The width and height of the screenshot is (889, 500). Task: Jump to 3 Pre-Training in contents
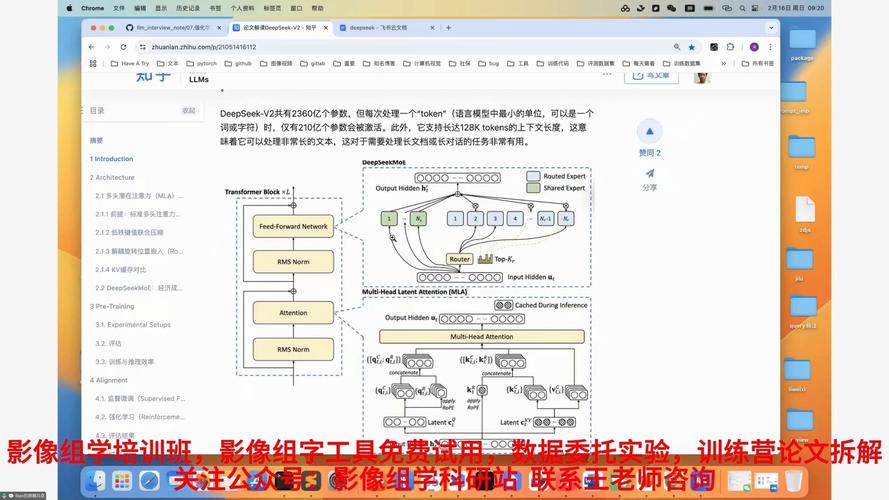pyautogui.click(x=112, y=306)
